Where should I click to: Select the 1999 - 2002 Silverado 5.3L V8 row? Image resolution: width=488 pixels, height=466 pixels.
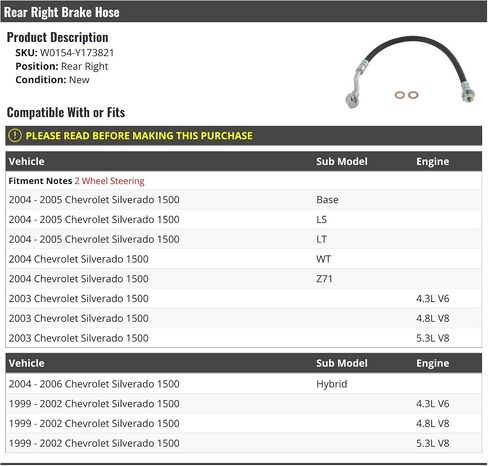click(x=244, y=443)
